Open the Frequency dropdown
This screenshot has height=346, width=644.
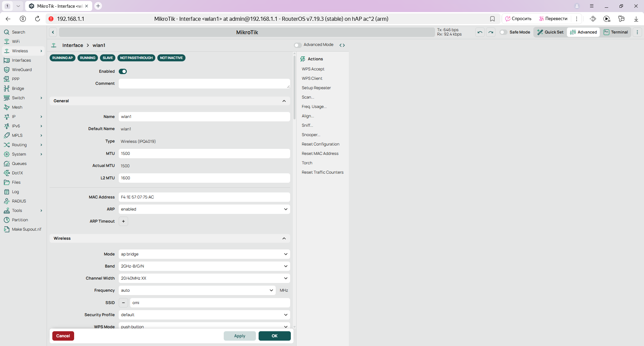pos(197,290)
